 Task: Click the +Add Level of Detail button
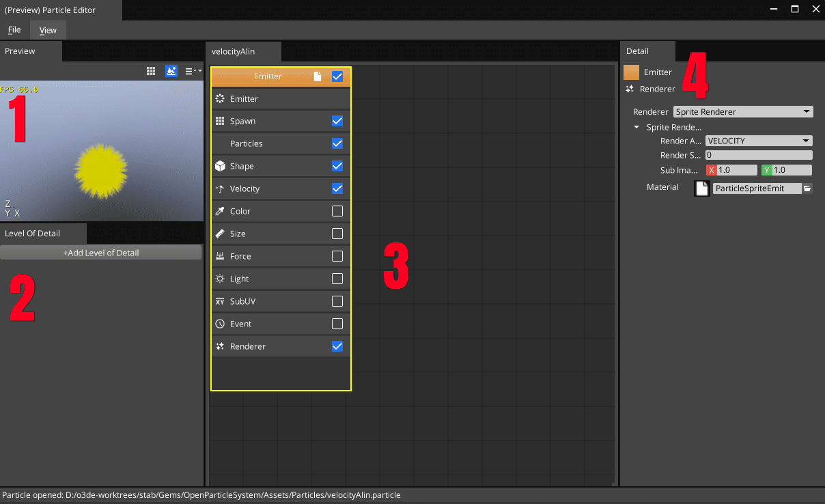(x=101, y=253)
